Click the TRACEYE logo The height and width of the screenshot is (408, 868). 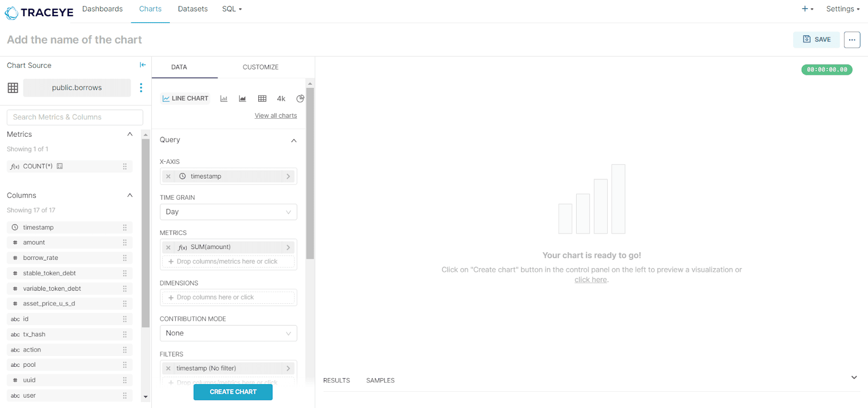[39, 12]
